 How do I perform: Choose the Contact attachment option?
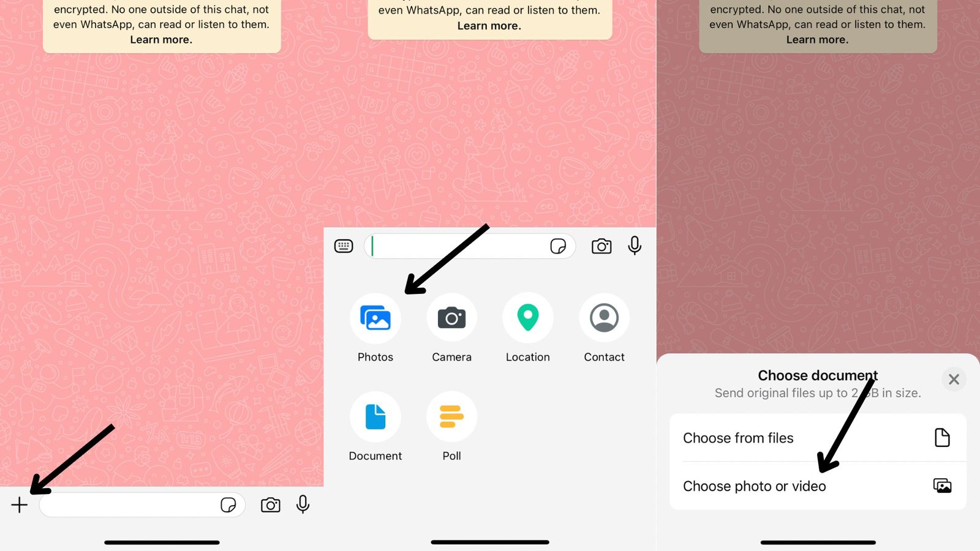604,318
